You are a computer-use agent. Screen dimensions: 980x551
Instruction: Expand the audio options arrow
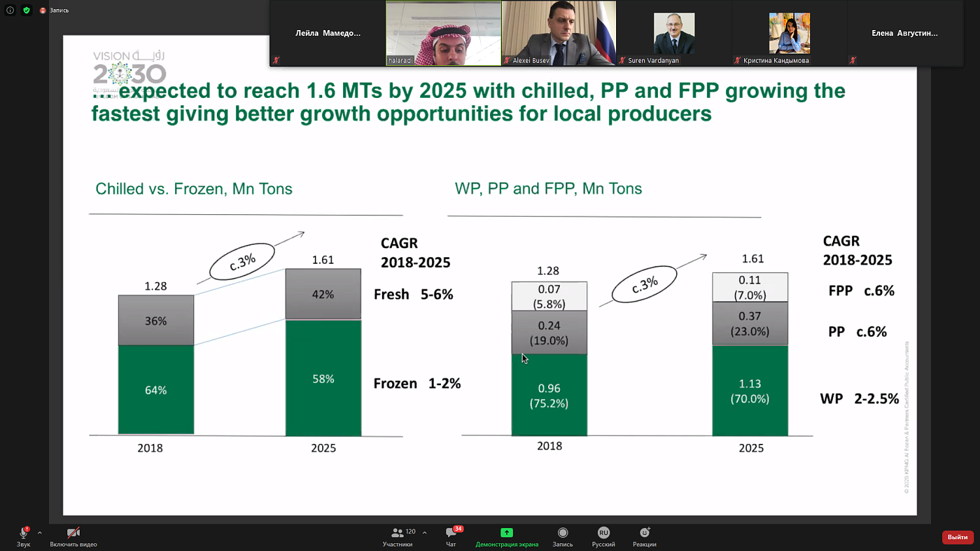(40, 533)
